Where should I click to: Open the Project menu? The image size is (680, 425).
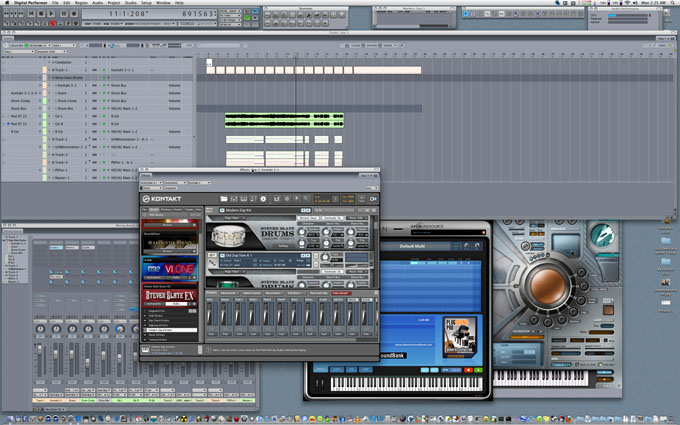point(114,3)
